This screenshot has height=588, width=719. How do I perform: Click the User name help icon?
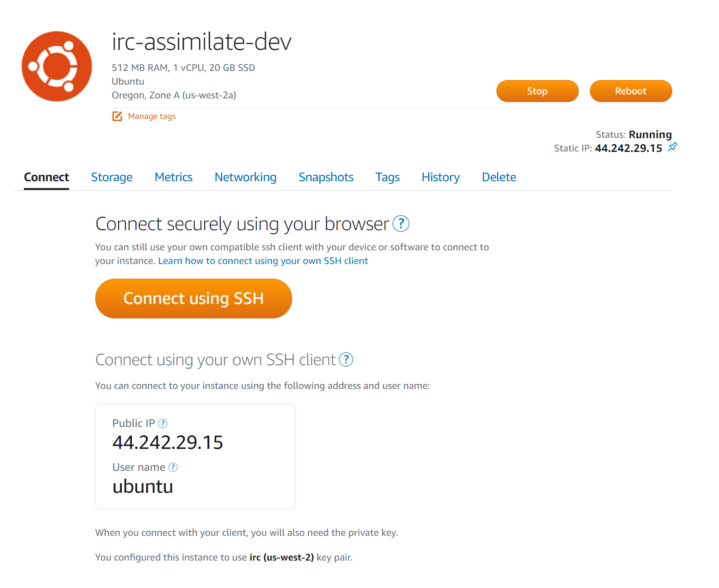(173, 468)
